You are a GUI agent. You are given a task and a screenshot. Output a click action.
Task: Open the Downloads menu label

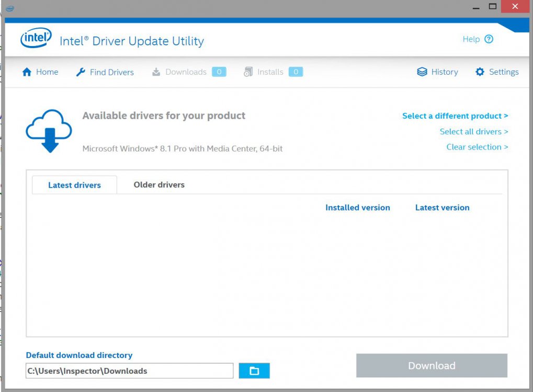pyautogui.click(x=186, y=72)
